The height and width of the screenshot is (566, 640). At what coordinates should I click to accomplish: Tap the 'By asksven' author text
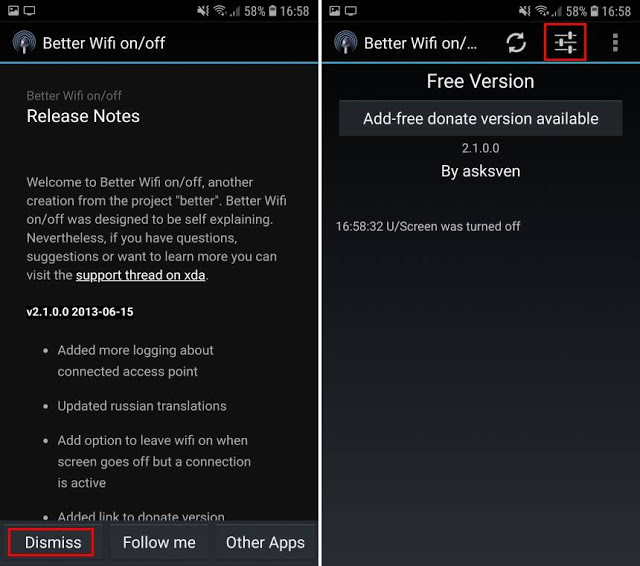pos(480,171)
